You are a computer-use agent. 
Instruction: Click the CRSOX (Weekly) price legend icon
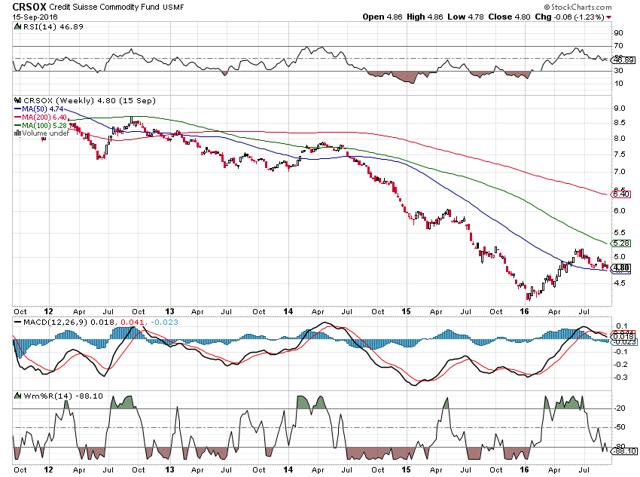click(18, 100)
